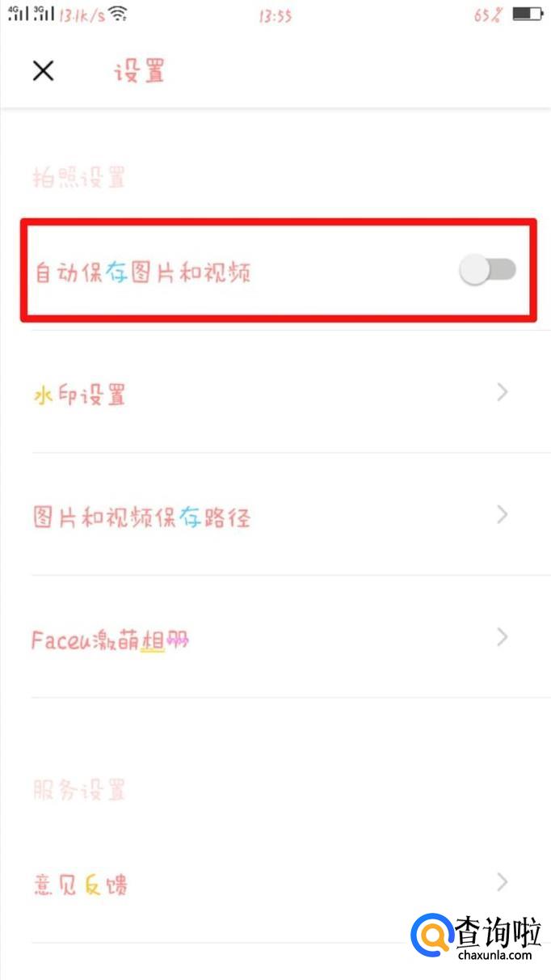551x980 pixels.
Task: Close the settings page with the X icon
Action: coord(43,70)
